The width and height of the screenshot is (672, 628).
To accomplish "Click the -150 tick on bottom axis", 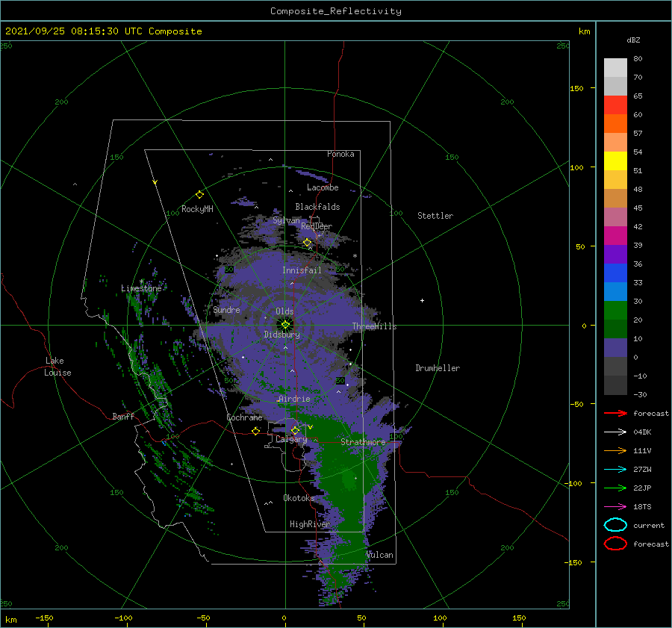I will point(44,618).
